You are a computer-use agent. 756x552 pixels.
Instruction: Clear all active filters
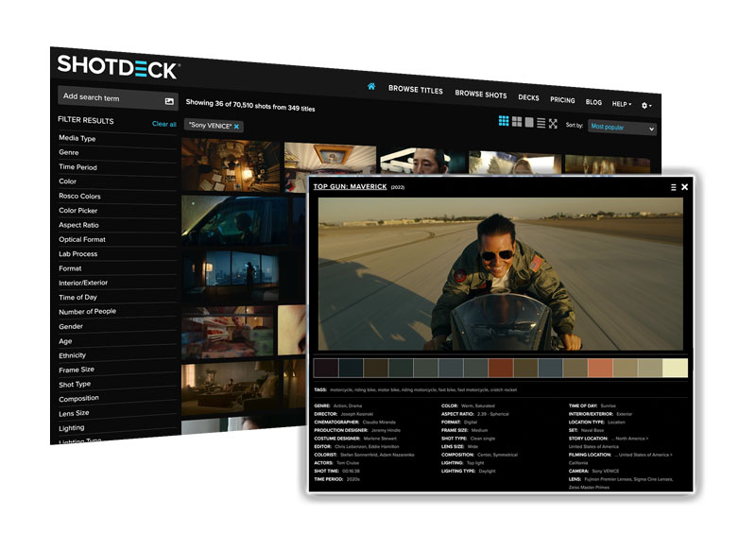click(x=166, y=124)
